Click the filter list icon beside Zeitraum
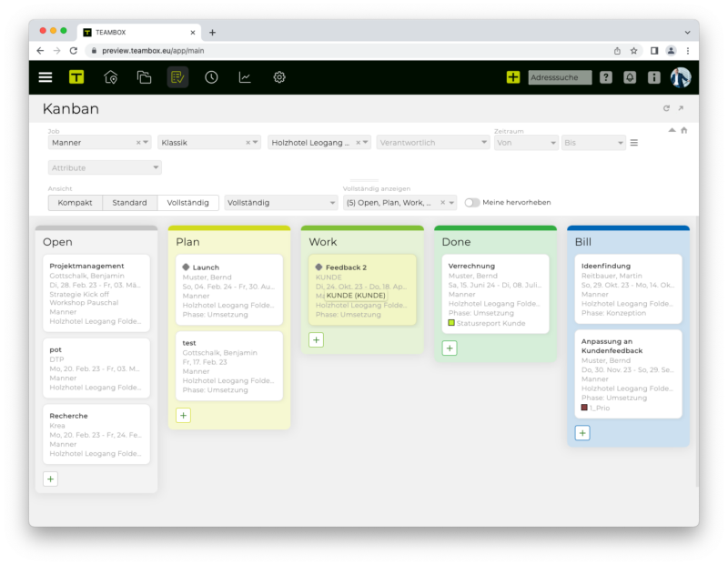 (633, 142)
